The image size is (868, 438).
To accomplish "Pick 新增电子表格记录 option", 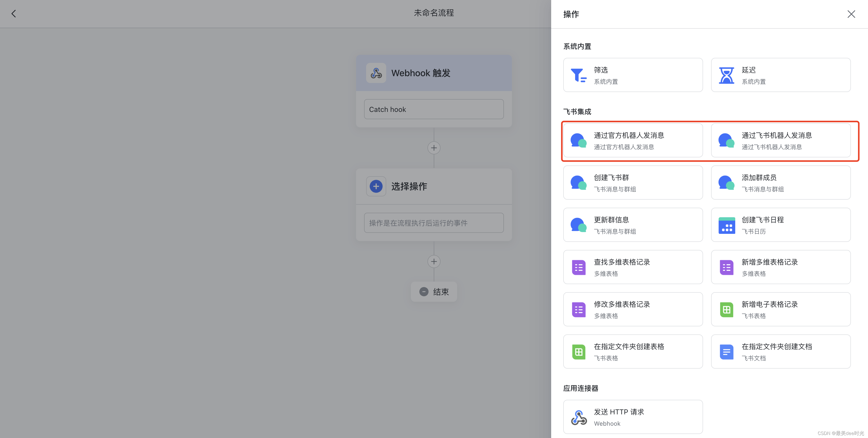I will coord(780,309).
